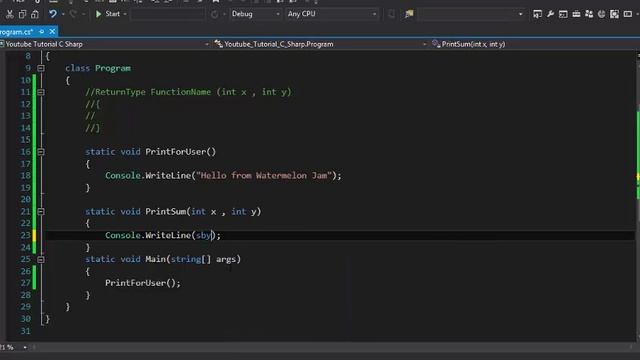Click the refresh/restart icon beside Debug
Screen dimensions: 640x360
(214, 14)
